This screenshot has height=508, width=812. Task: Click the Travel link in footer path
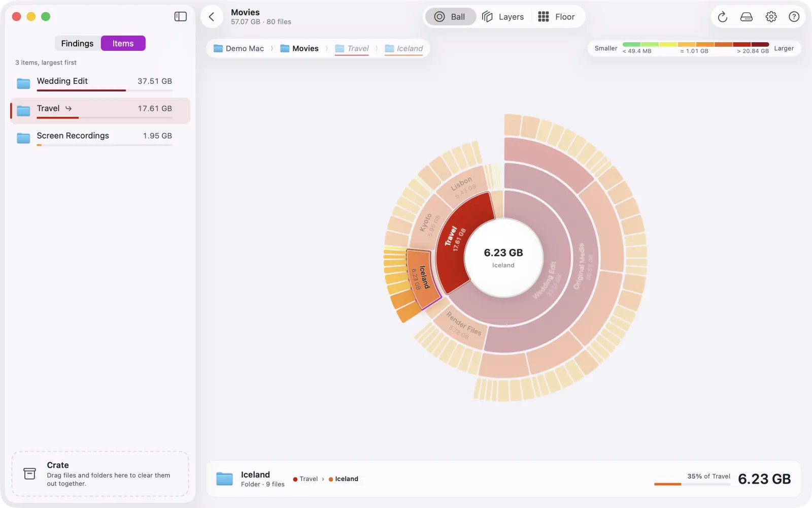305,479
